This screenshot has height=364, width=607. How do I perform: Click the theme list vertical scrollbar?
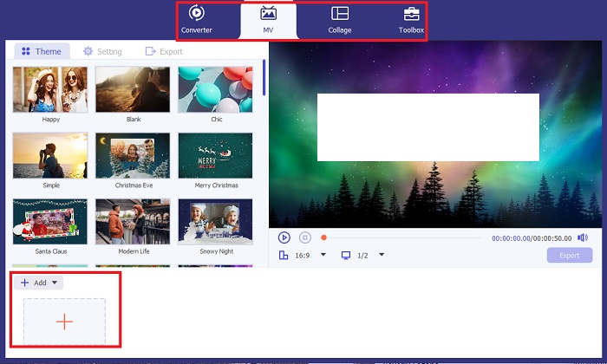pyautogui.click(x=264, y=77)
